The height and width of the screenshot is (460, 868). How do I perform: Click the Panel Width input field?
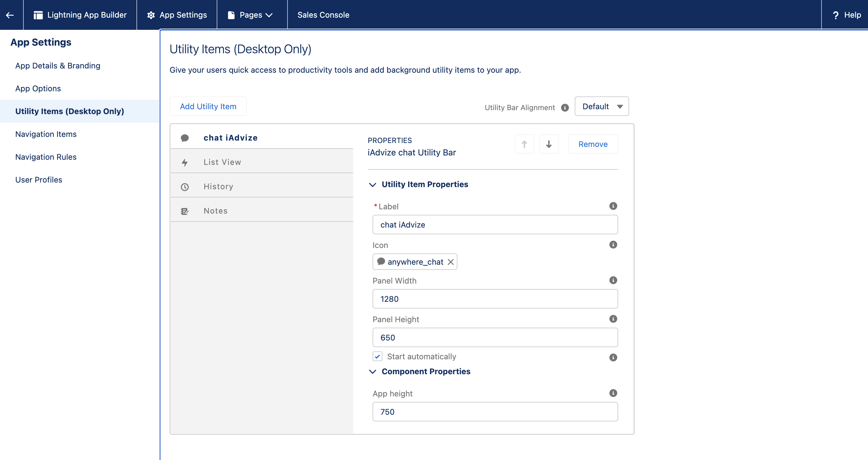[495, 299]
